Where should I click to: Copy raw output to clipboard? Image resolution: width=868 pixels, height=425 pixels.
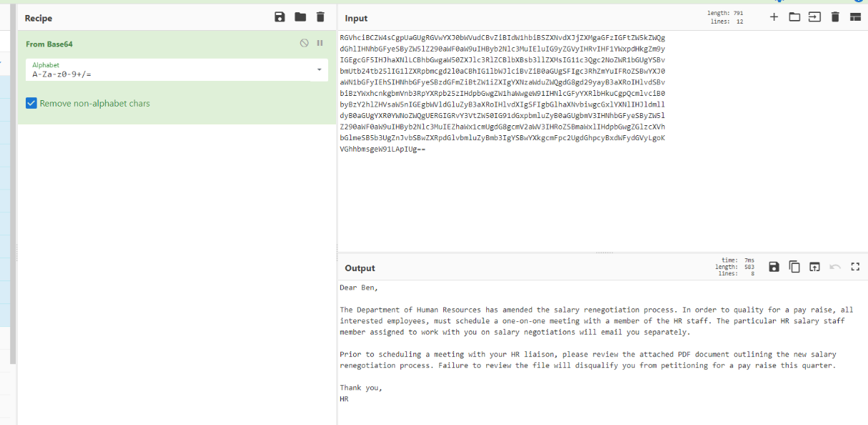click(x=794, y=267)
